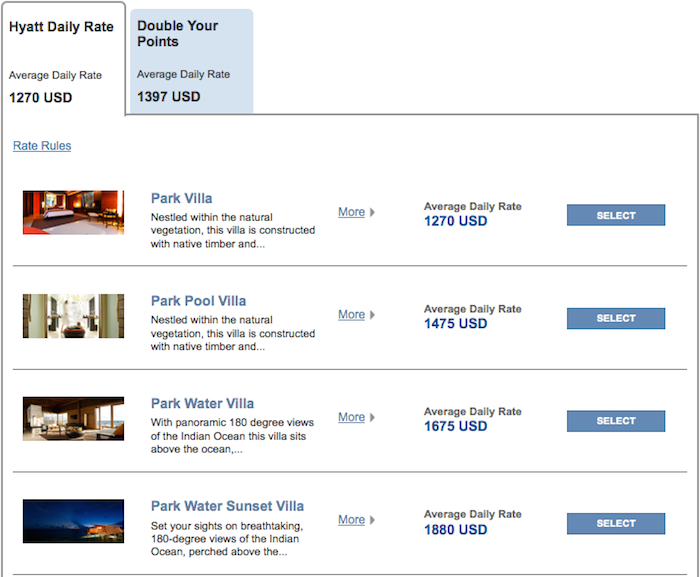
Task: Open the Park Pool Villa title link
Action: [198, 301]
